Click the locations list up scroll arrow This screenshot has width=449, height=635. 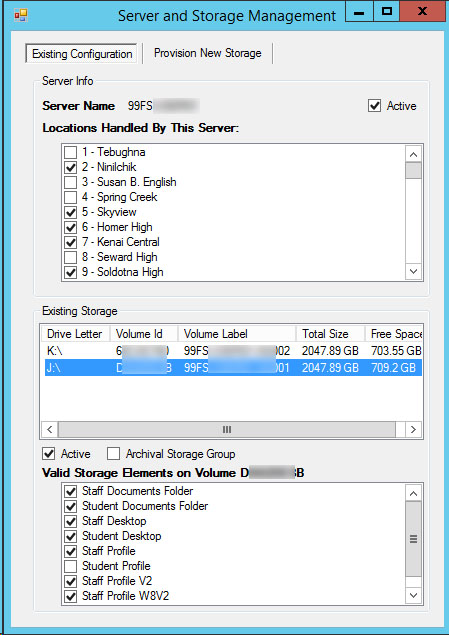[413, 154]
